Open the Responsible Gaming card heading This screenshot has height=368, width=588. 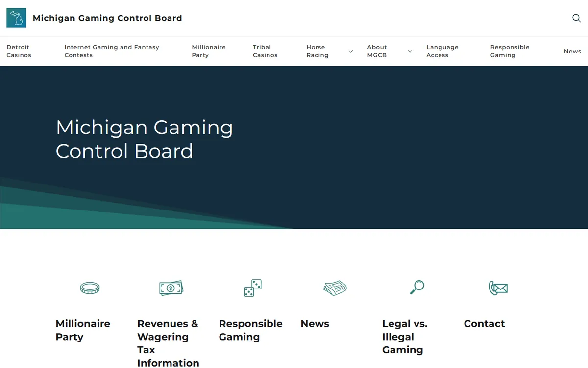coord(250,330)
